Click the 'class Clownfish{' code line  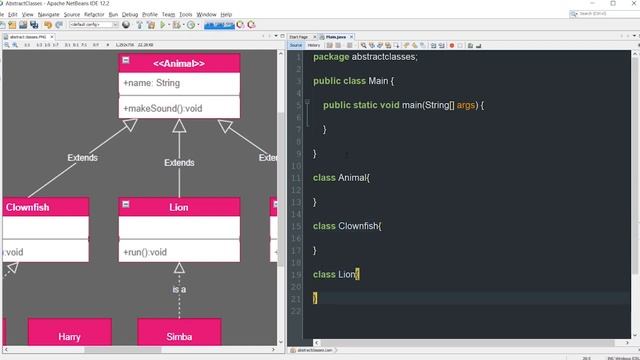pyautogui.click(x=347, y=226)
